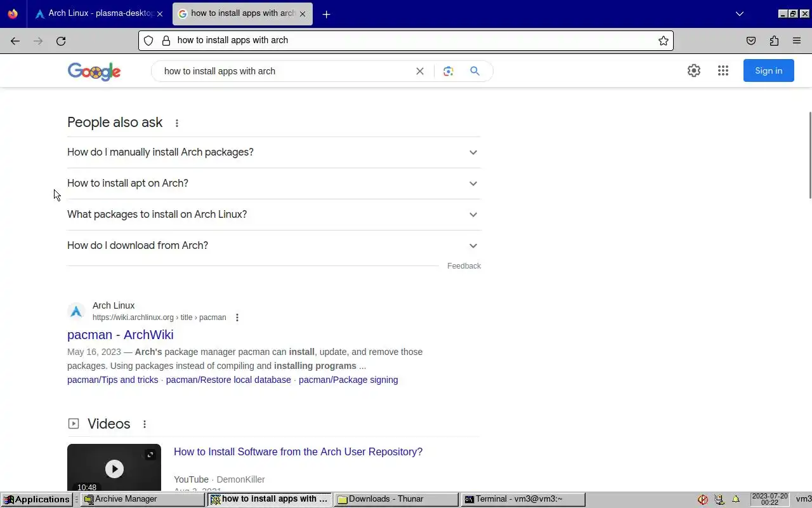Go back to the previous page
Image resolution: width=812 pixels, height=508 pixels.
pyautogui.click(x=15, y=41)
